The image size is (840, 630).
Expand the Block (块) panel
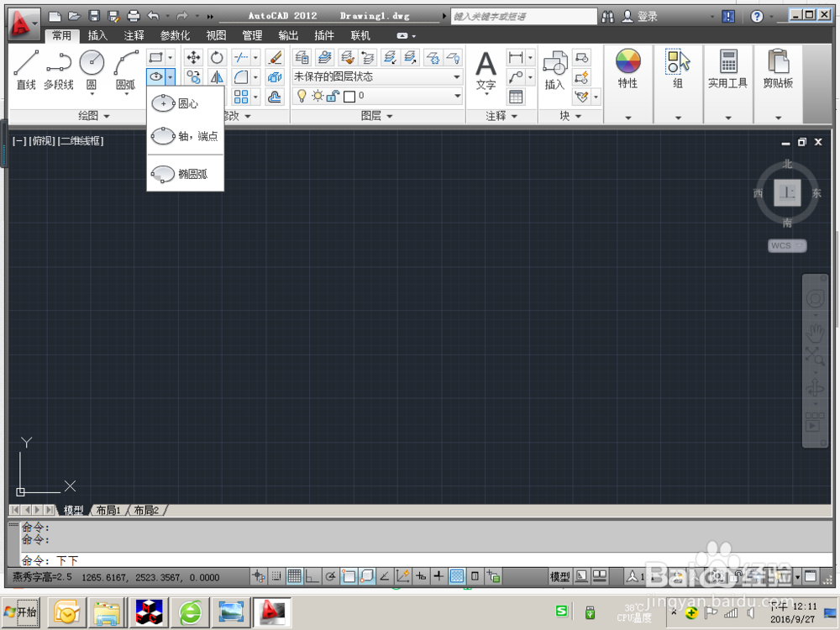(570, 116)
